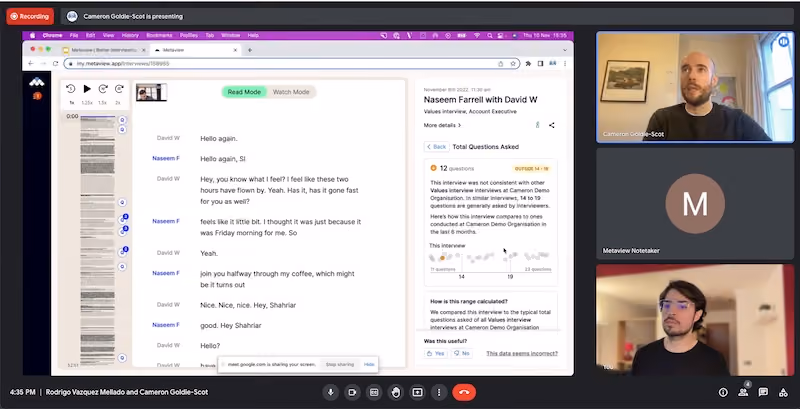Viewport: 800px width, 409px height.
Task: Open Chrome Edit menu
Action: (90, 36)
